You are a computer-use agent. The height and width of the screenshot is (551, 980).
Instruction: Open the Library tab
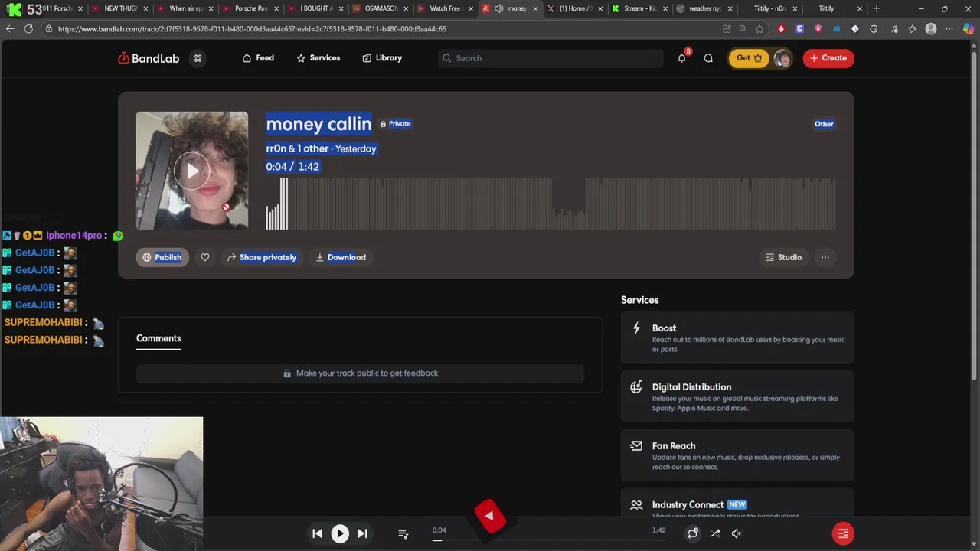(381, 58)
